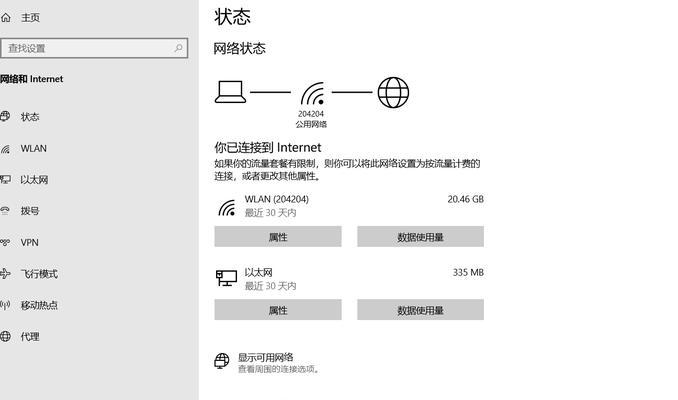Click the 状态 globe icon in the sidebar
The width and height of the screenshot is (678, 400).
tap(5, 116)
